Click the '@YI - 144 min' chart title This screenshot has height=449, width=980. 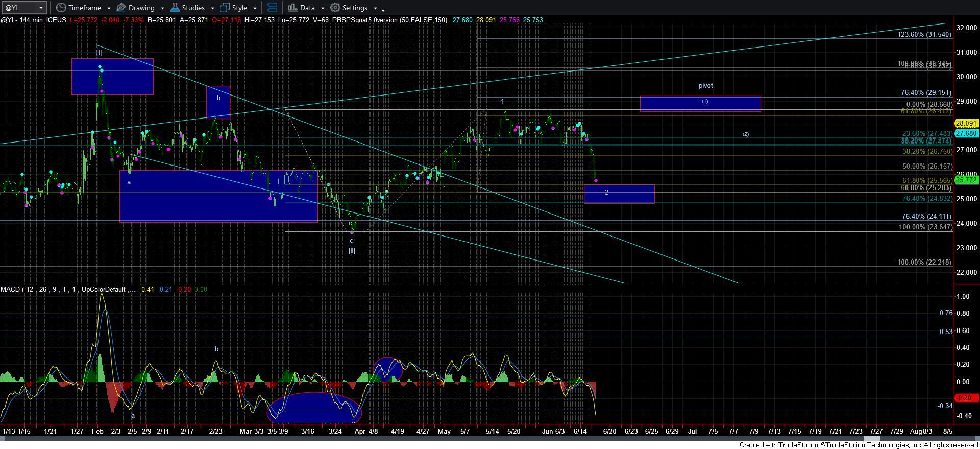22,20
